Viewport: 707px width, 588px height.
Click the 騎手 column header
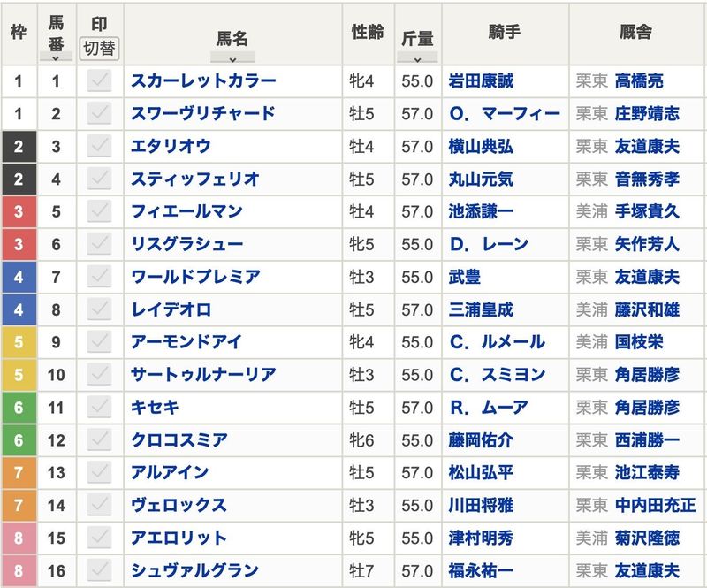504,33
